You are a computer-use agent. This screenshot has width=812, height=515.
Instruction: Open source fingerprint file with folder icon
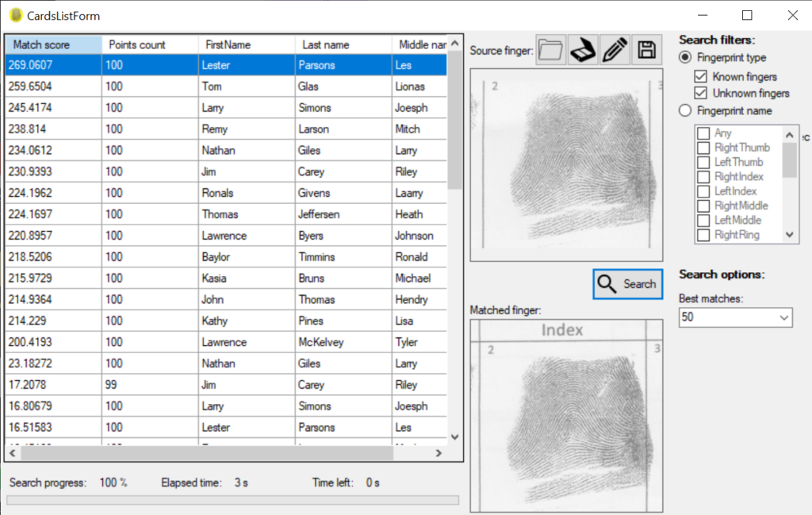(x=550, y=50)
